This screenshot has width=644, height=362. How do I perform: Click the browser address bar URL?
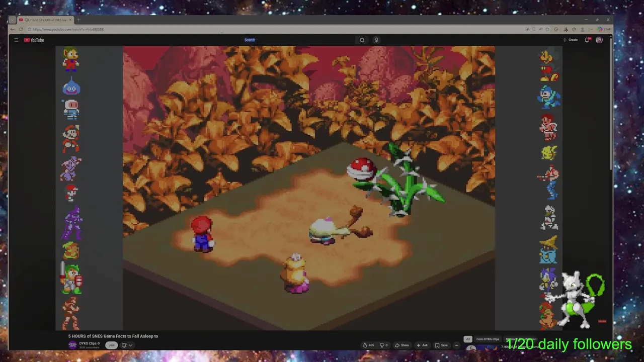pyautogui.click(x=68, y=29)
